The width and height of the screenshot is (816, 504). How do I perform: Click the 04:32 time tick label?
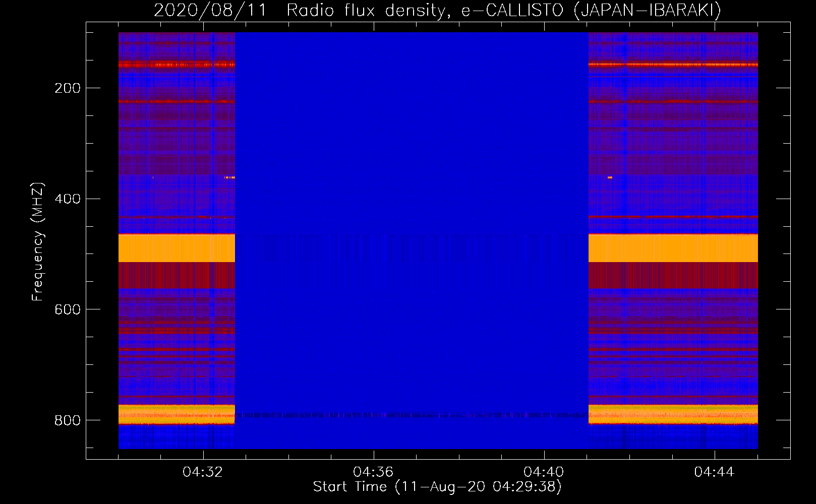tap(203, 472)
